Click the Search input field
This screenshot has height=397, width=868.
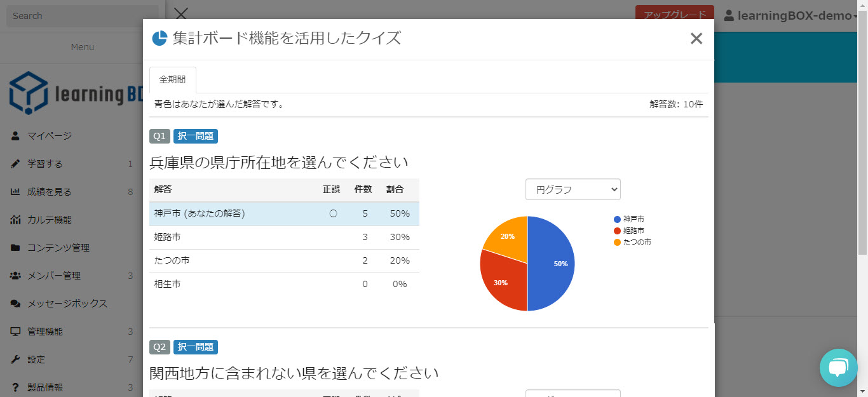click(x=83, y=16)
